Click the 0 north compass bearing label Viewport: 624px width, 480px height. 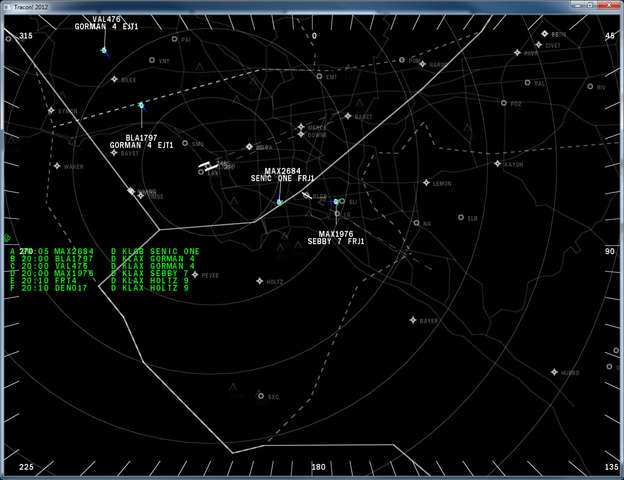point(314,36)
